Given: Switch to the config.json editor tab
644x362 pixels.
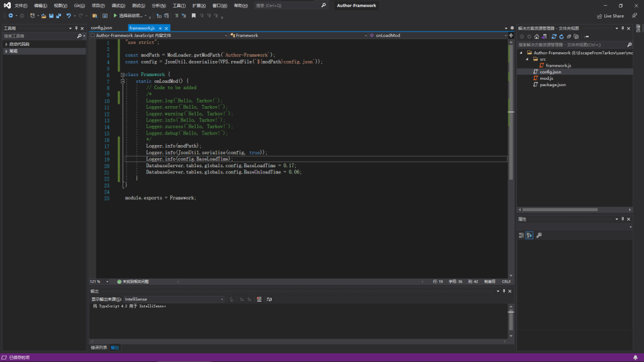Looking at the screenshot, I should (101, 28).
